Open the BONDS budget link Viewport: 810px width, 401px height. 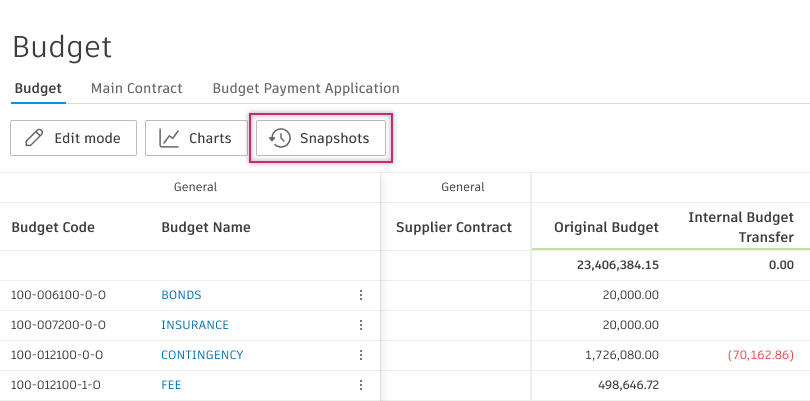[181, 295]
